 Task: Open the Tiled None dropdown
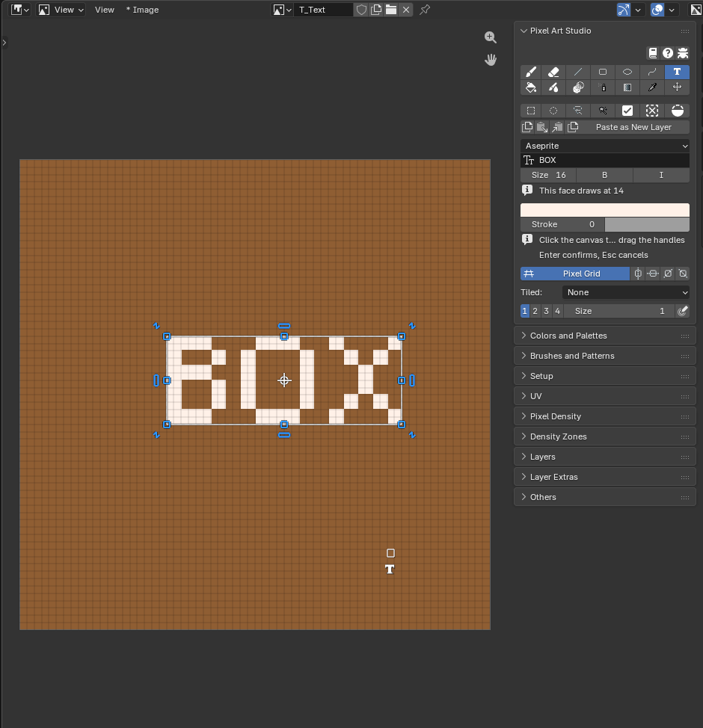pyautogui.click(x=626, y=292)
